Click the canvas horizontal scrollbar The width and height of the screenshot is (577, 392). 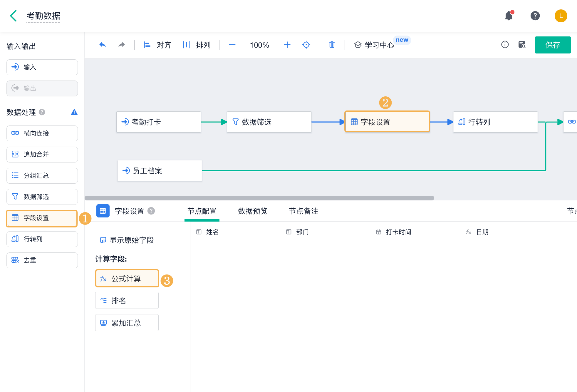point(259,198)
